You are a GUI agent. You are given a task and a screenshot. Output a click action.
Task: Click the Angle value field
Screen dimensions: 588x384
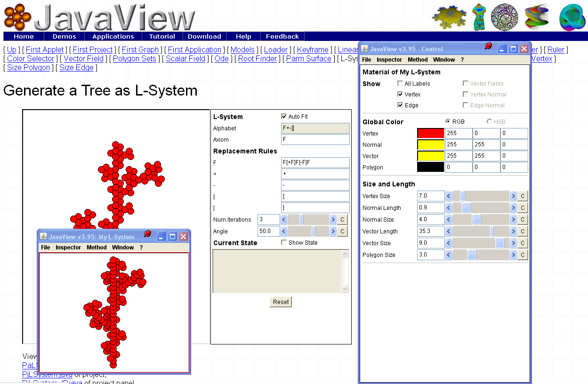pyautogui.click(x=269, y=232)
